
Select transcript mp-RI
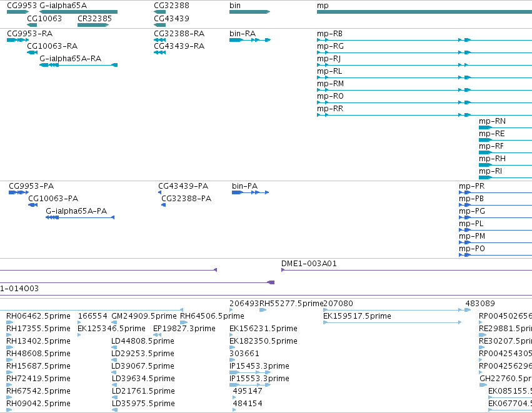(x=505, y=177)
